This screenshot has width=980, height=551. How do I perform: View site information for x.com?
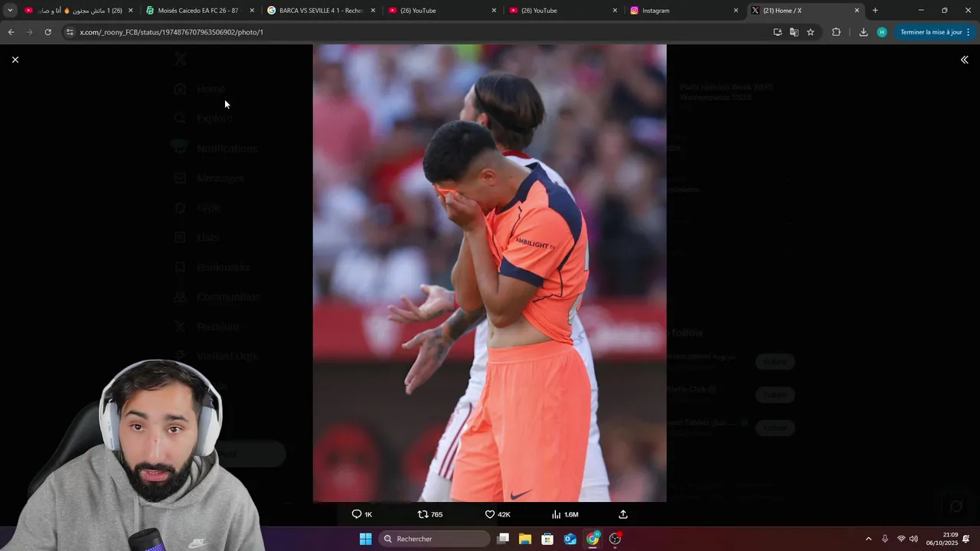(x=70, y=32)
